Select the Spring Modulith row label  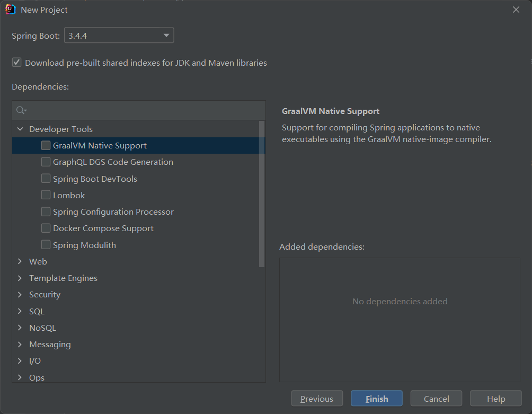pos(84,245)
